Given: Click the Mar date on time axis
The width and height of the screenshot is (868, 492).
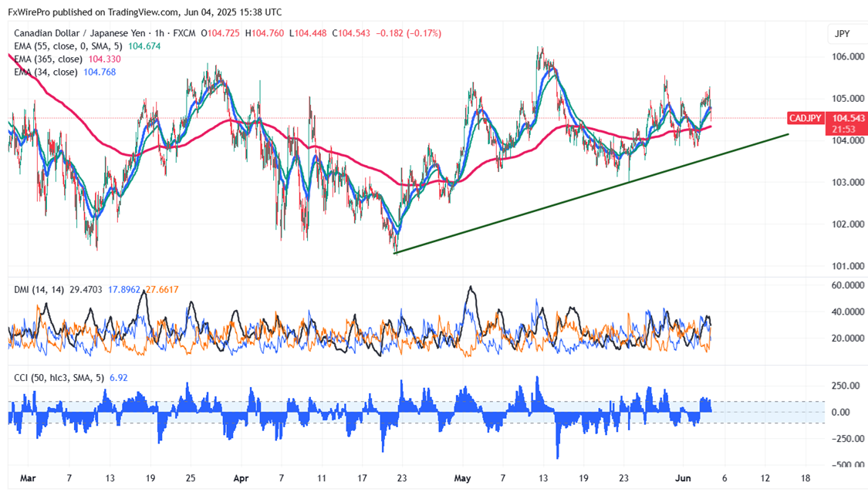Looking at the screenshot, I should (28, 478).
